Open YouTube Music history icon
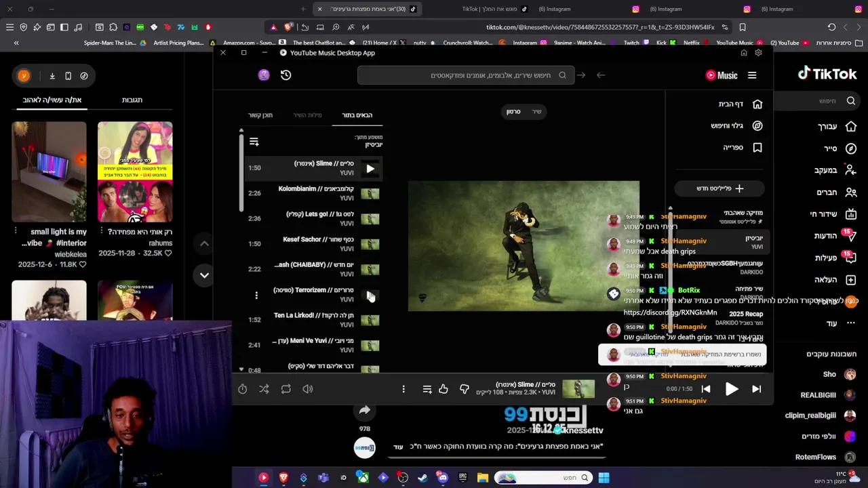This screenshot has width=868, height=488. (x=286, y=75)
